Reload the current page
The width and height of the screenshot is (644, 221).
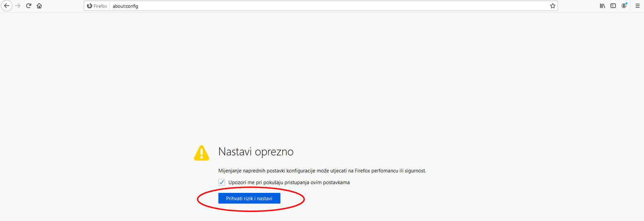29,6
